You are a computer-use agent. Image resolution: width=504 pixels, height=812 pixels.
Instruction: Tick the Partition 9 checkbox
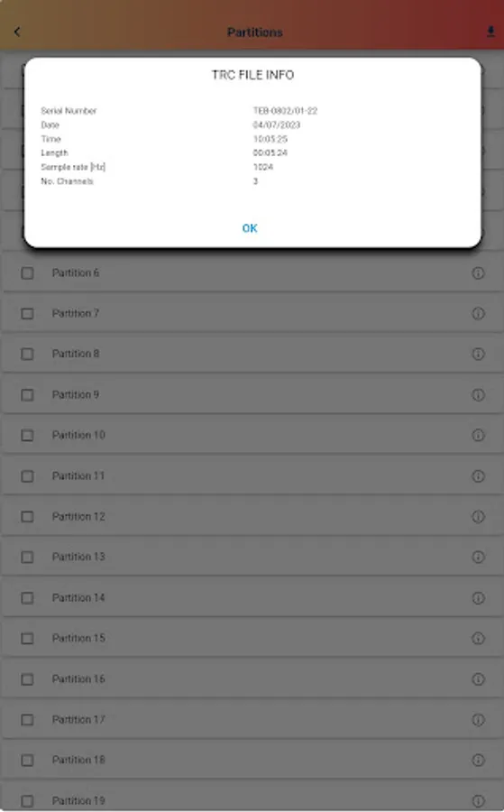(27, 394)
